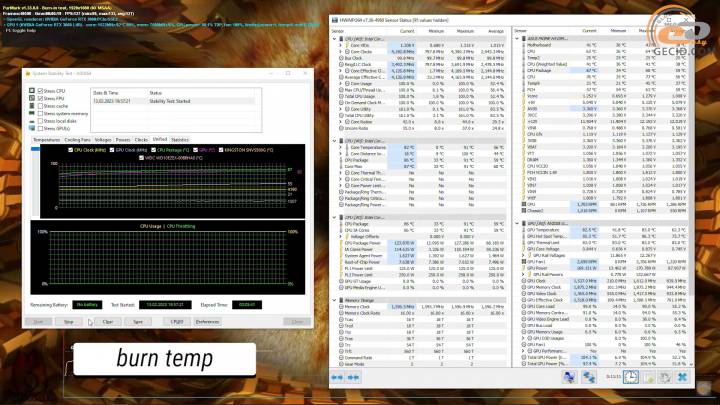Click HWiNFO remote monitoring computer icon

pos(569,377)
